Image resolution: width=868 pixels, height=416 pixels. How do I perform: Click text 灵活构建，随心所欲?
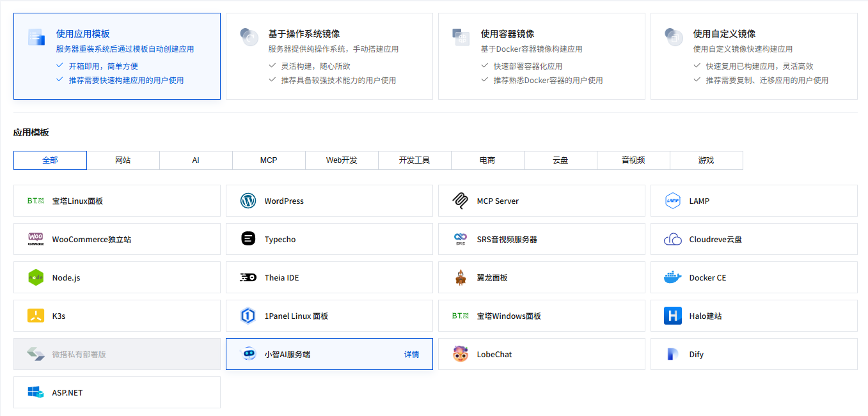click(315, 66)
